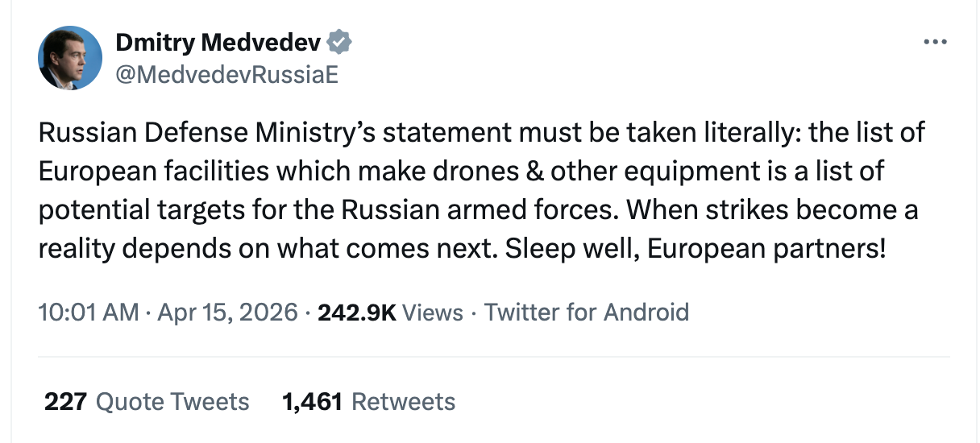The height and width of the screenshot is (443, 980).
Task: Click the 1,461 retweet count number
Action: 313,401
